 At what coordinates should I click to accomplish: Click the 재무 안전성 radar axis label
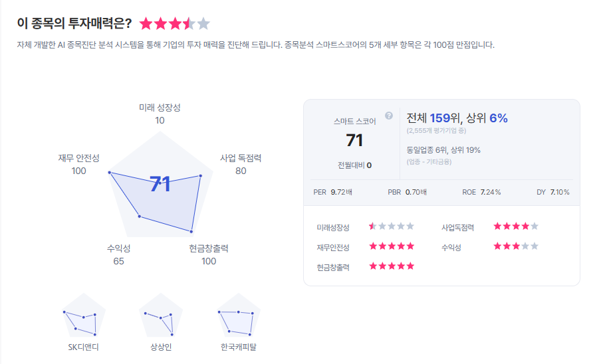[x=78, y=158]
